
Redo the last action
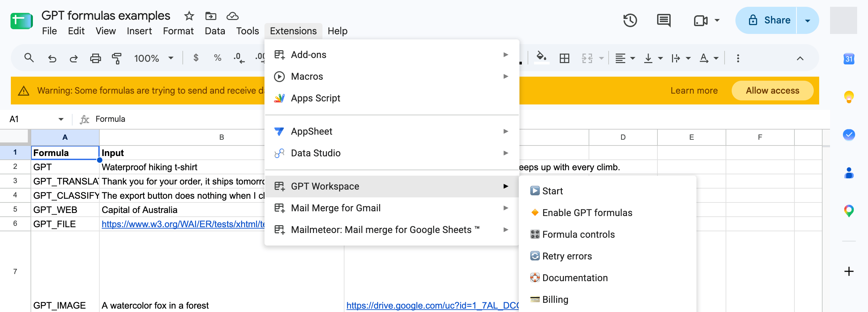coord(74,58)
